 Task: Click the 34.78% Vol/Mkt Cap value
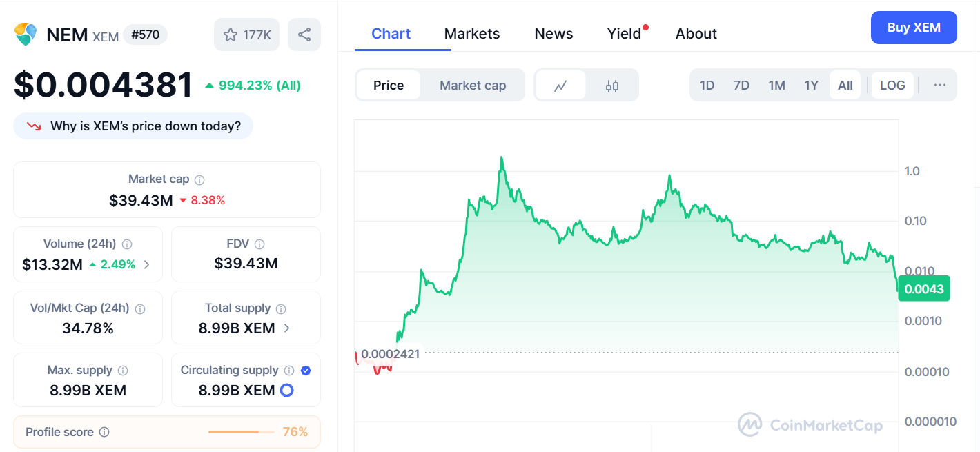click(88, 328)
